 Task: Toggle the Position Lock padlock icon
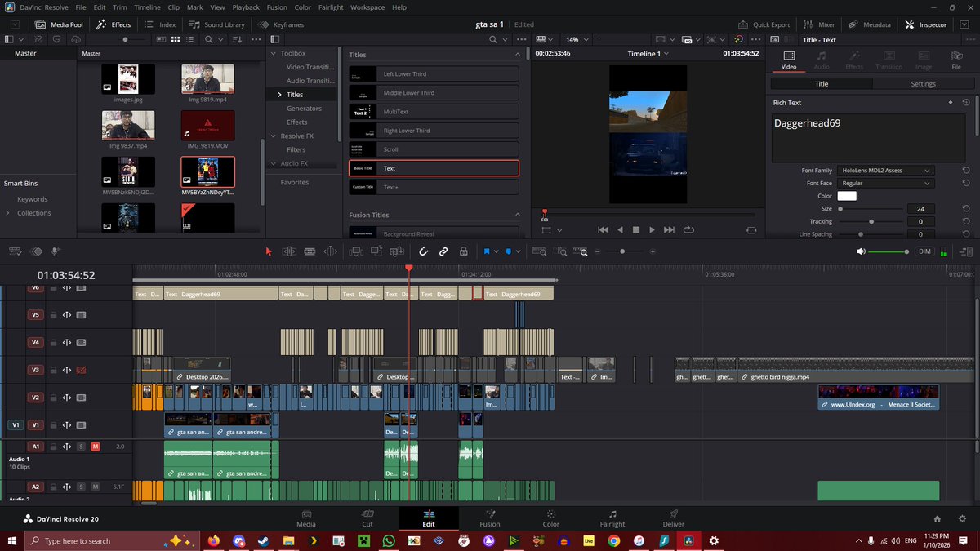tap(464, 251)
